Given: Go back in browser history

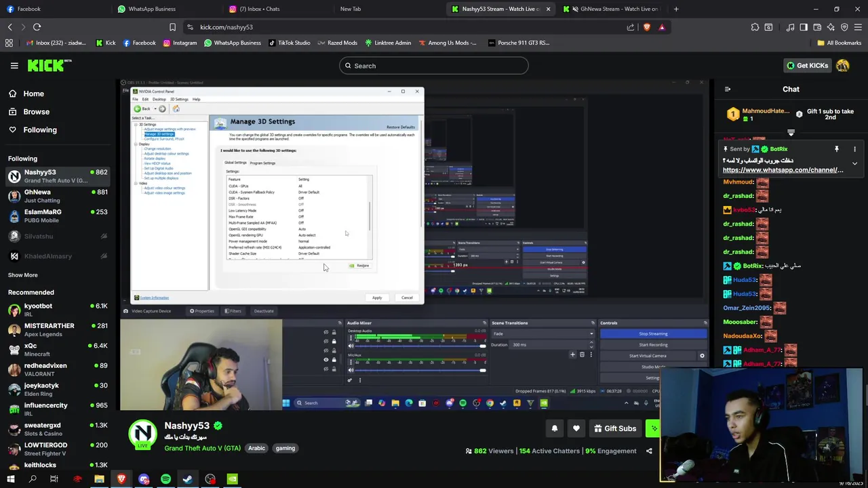Looking at the screenshot, I should coord(9,27).
